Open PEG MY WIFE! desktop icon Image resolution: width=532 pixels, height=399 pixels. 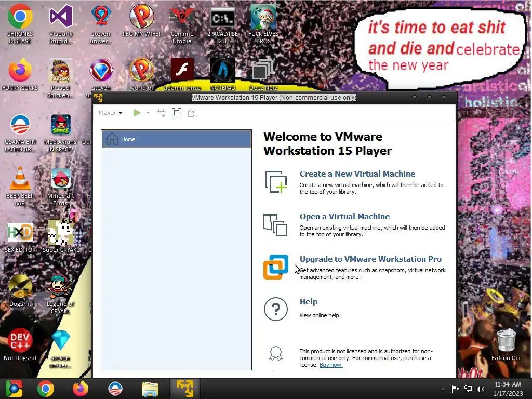click(x=141, y=21)
